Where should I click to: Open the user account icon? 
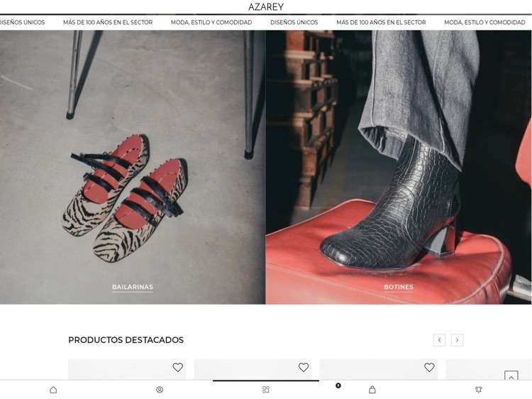pos(160,390)
